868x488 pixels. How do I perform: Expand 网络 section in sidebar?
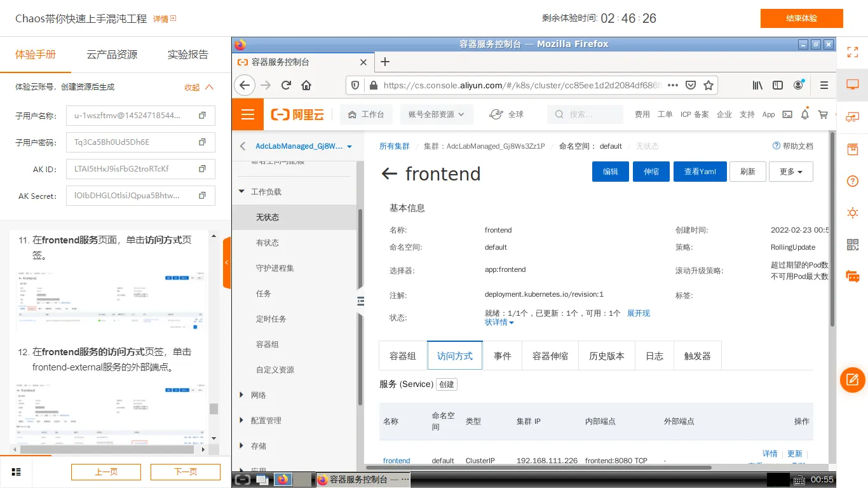[x=241, y=395]
